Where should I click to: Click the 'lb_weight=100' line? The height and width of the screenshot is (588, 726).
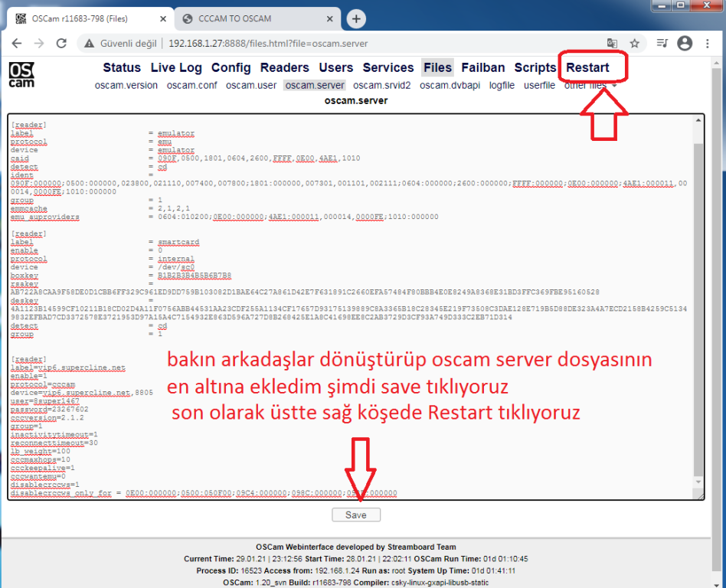[x=41, y=452]
